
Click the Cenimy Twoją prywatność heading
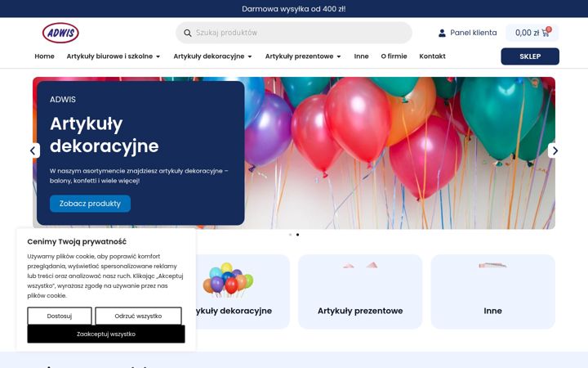[77, 241]
